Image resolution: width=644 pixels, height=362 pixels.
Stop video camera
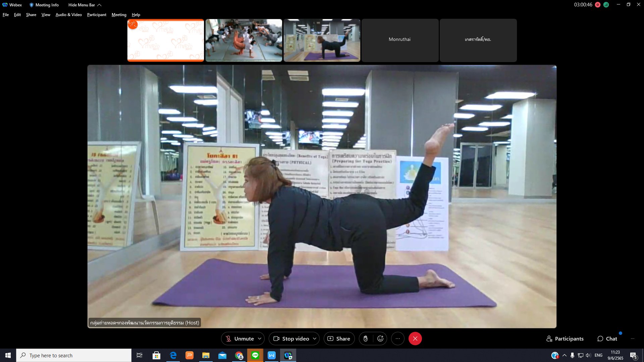(291, 339)
